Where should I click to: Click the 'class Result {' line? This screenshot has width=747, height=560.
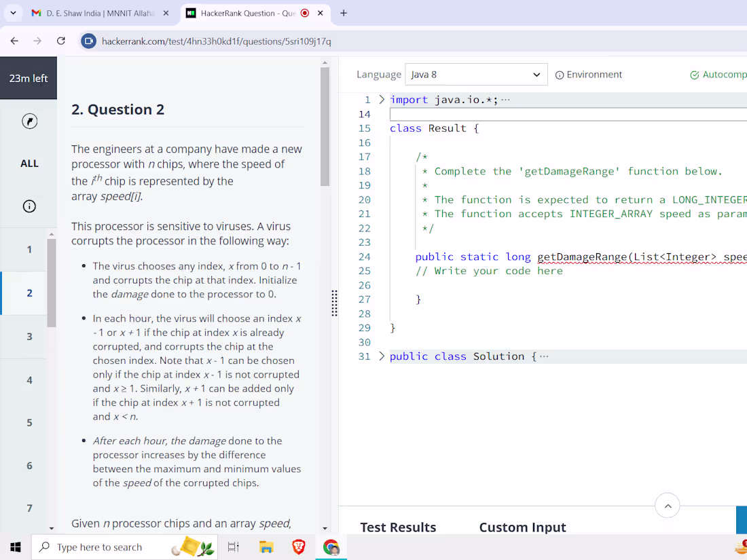click(x=434, y=128)
